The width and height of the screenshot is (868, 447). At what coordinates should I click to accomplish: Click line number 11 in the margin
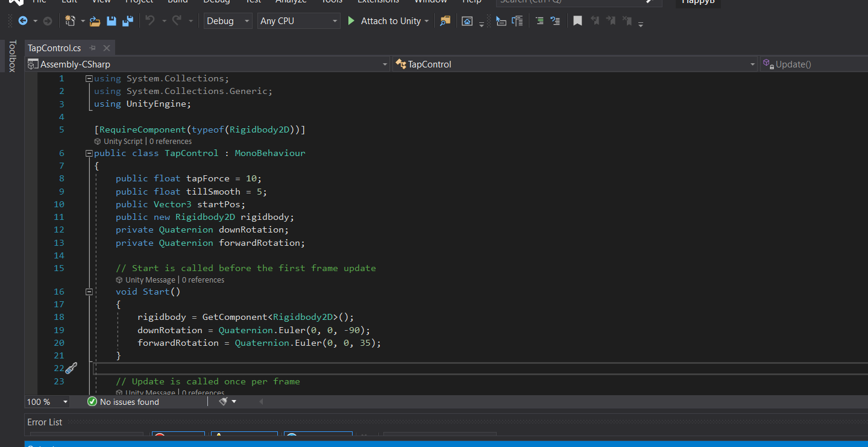tap(58, 217)
